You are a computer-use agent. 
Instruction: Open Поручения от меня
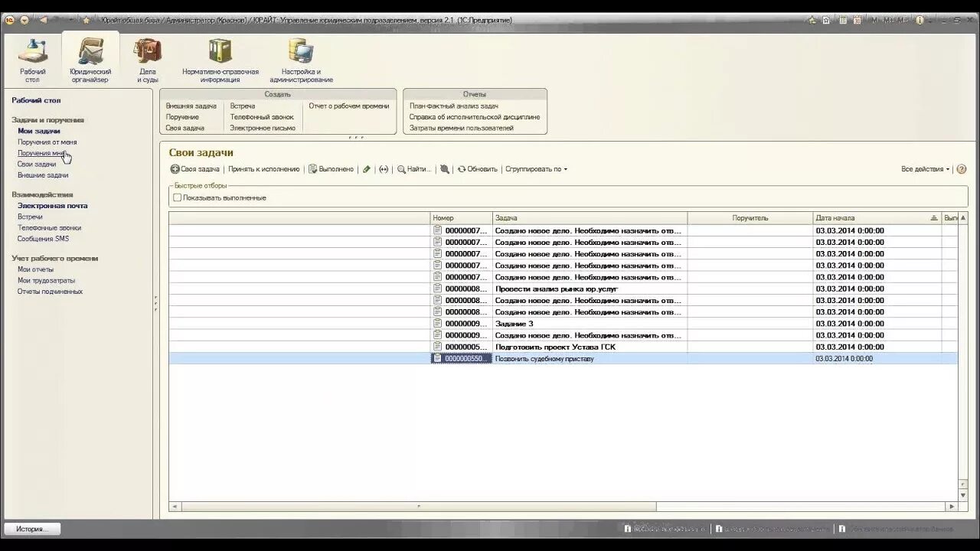(x=47, y=142)
